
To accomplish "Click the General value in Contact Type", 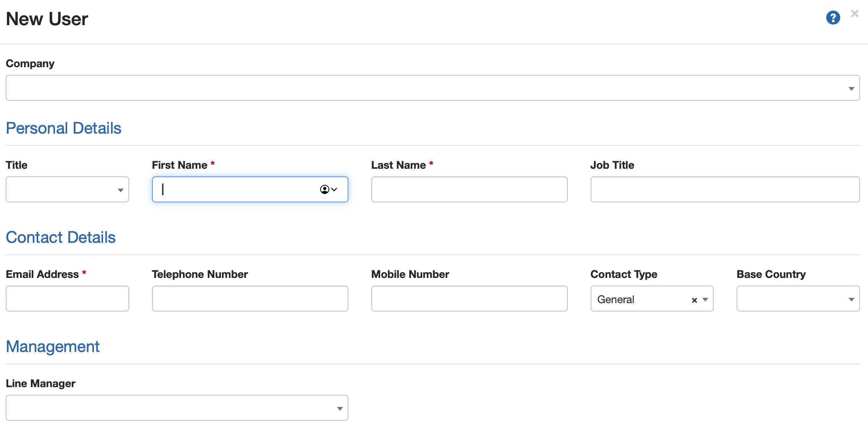I will (x=616, y=300).
